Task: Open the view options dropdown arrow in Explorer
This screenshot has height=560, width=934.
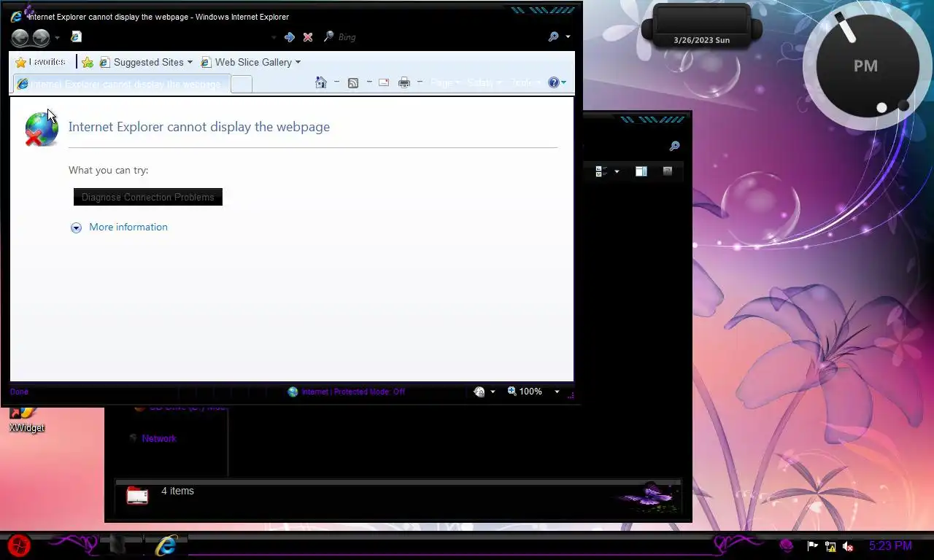Action: [x=617, y=171]
